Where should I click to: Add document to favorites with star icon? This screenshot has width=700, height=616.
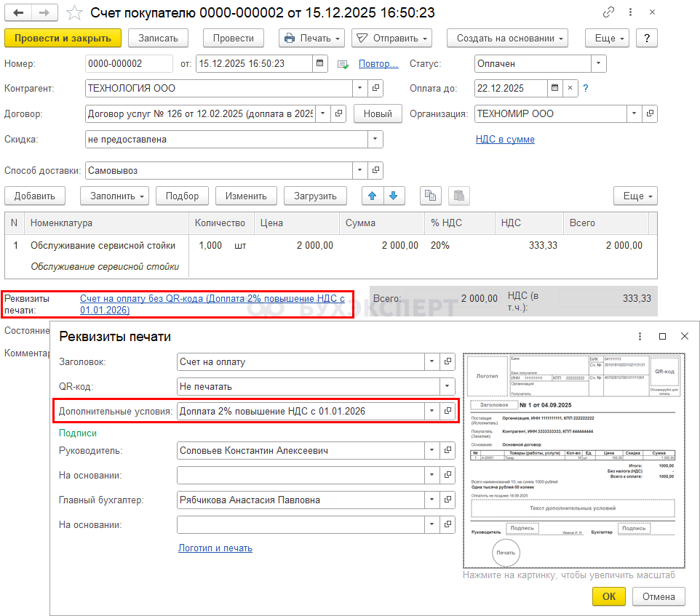73,13
